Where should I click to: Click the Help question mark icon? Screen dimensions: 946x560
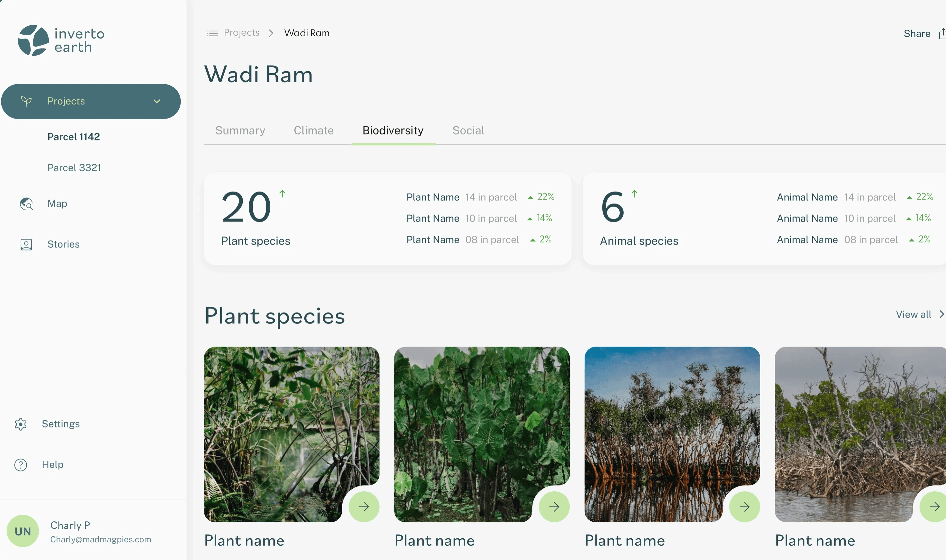pyautogui.click(x=21, y=465)
